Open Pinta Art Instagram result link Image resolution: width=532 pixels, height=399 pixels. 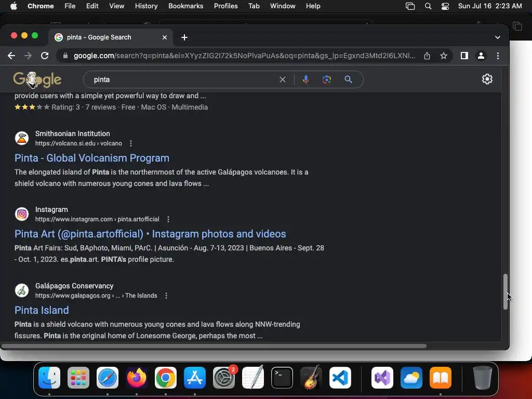pos(150,234)
